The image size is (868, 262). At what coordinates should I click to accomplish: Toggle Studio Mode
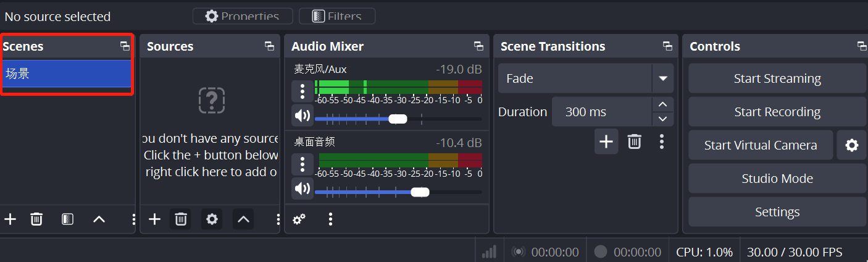click(x=777, y=179)
